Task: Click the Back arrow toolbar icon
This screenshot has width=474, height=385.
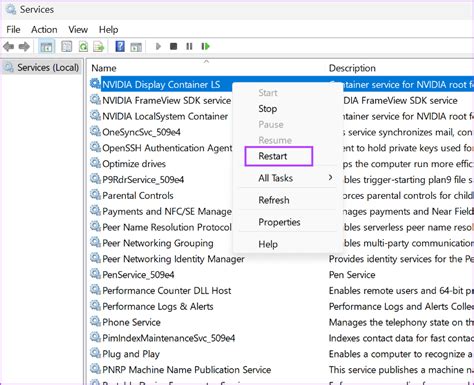Action: 9,46
